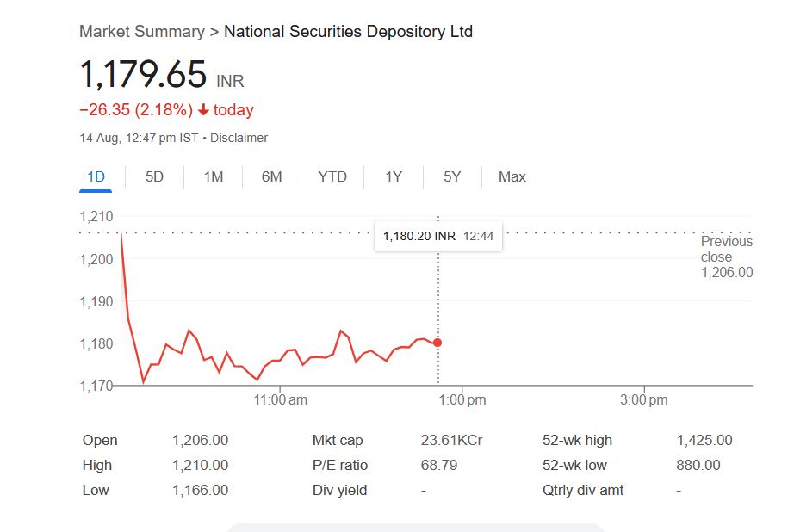794x532 pixels.
Task: Click the Mkt cap value 23.61KCr
Action: coord(451,440)
